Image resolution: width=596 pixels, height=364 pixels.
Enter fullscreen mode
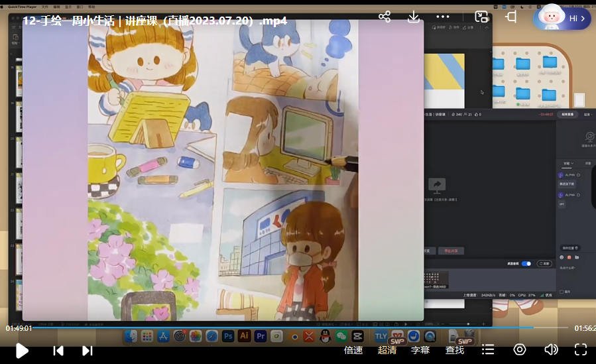click(x=581, y=349)
